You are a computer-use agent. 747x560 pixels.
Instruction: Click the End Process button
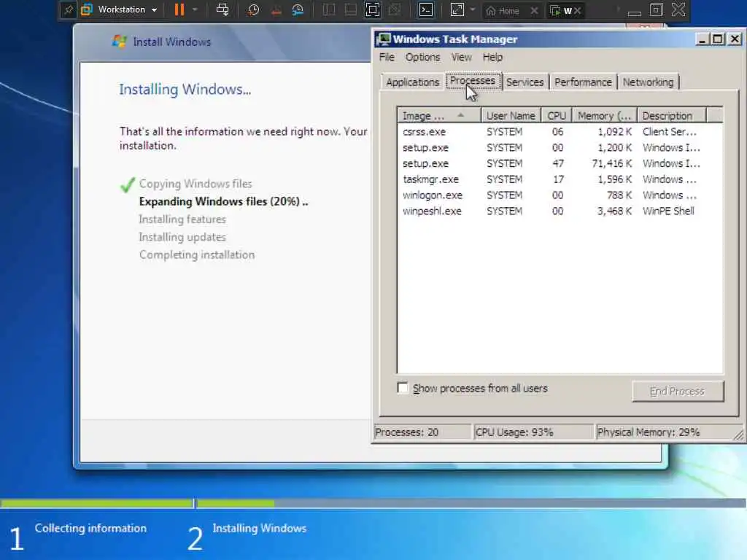(x=678, y=391)
